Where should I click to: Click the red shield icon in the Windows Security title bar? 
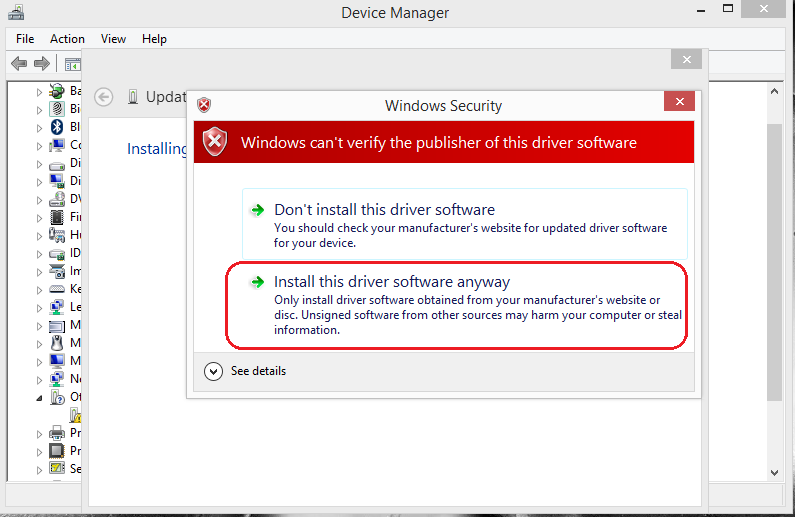(x=204, y=105)
